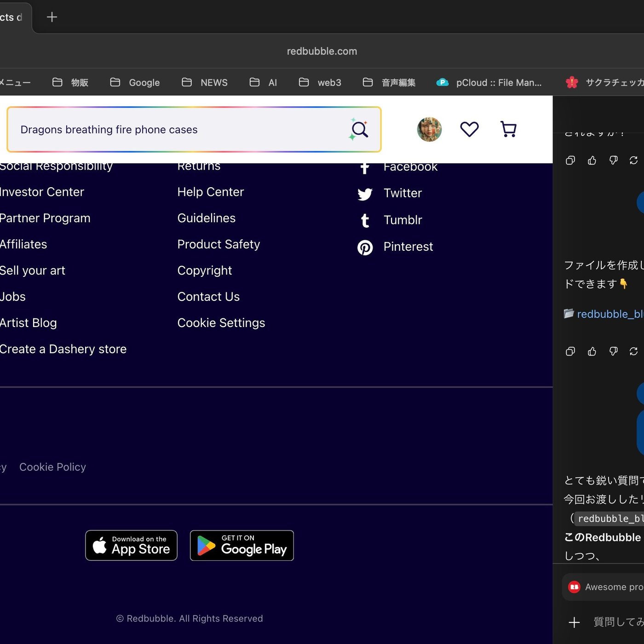Viewport: 644px width, 644px height.
Task: Get it on Google Play badge
Action: pyautogui.click(x=242, y=546)
